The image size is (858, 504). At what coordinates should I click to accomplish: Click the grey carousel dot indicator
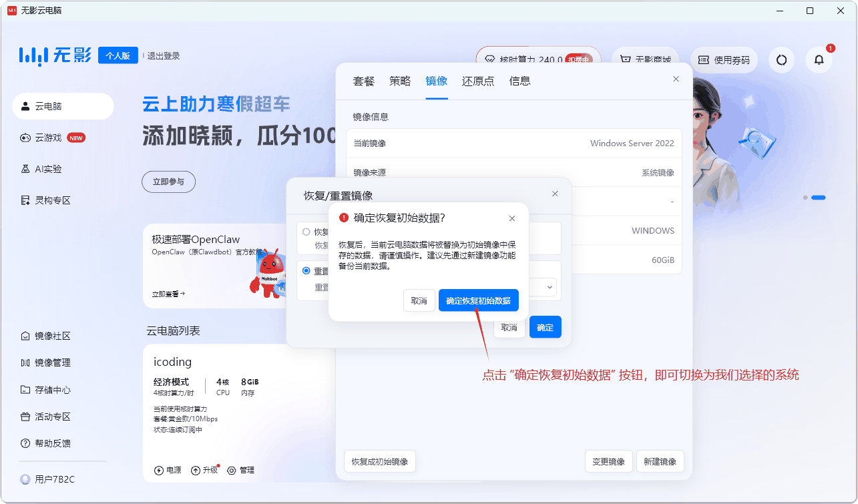click(806, 198)
